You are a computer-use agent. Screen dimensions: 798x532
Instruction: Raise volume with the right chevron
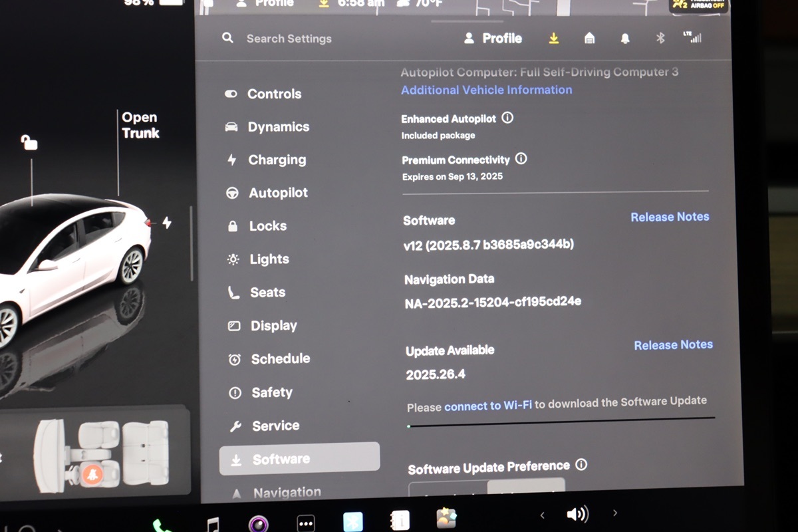(x=615, y=513)
